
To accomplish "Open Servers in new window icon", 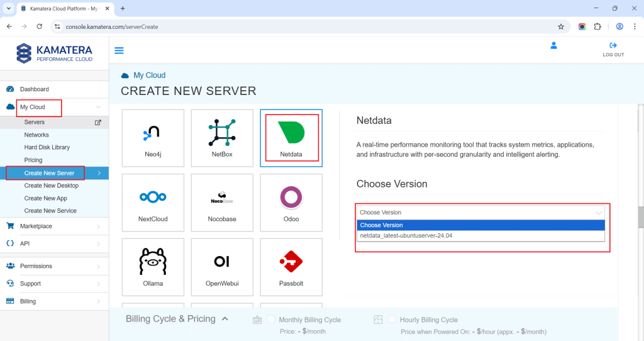I will [x=97, y=123].
